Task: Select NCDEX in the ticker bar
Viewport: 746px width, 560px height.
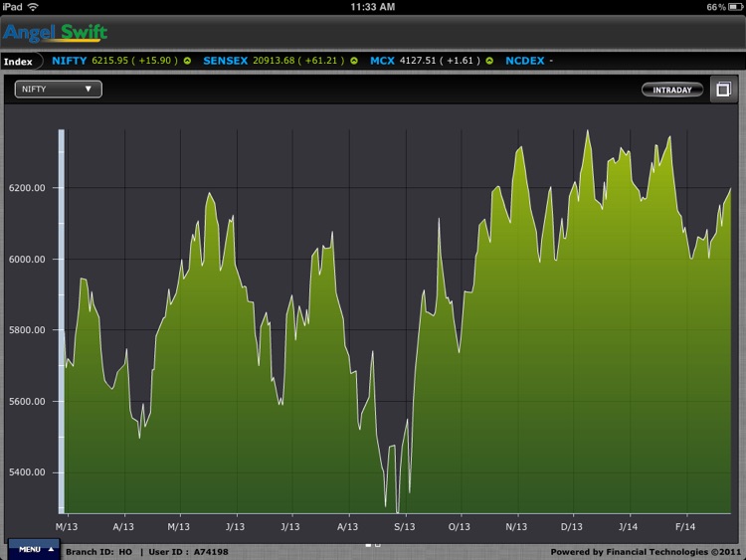Action: click(x=524, y=62)
